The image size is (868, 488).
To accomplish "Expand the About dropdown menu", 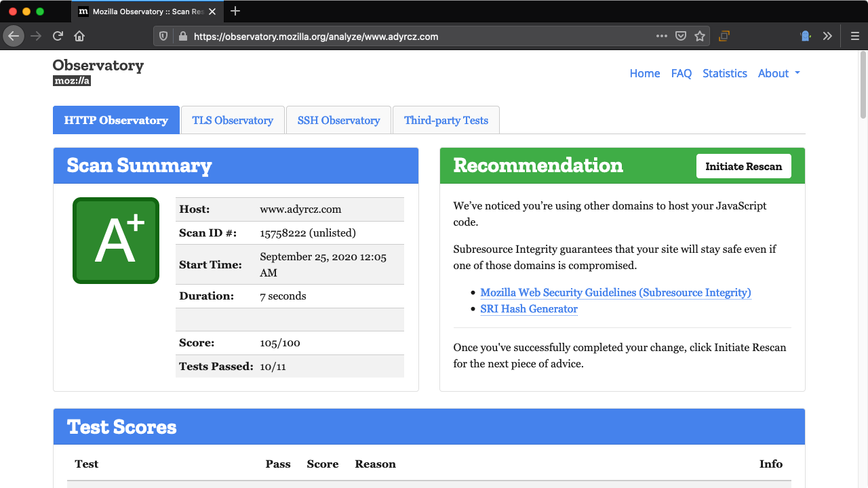I will tap(778, 73).
